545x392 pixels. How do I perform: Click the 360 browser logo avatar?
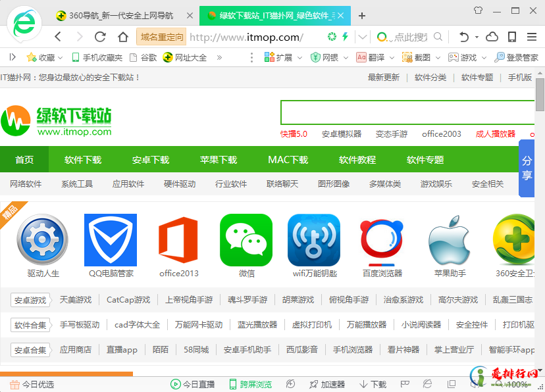coord(24,24)
